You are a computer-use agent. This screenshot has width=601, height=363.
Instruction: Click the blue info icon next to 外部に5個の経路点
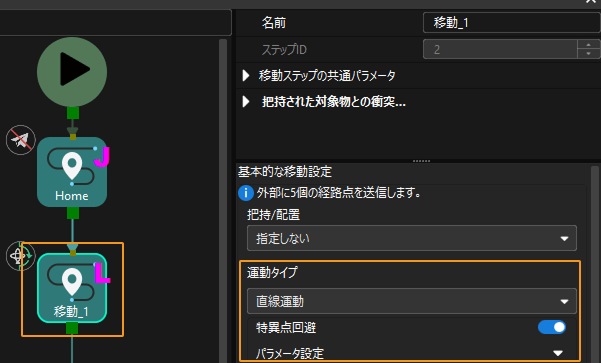pos(246,193)
